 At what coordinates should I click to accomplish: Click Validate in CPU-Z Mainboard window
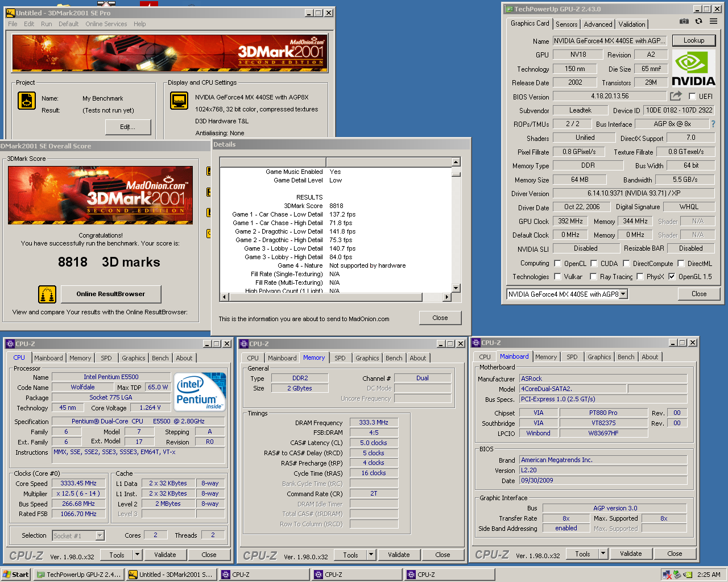631,554
